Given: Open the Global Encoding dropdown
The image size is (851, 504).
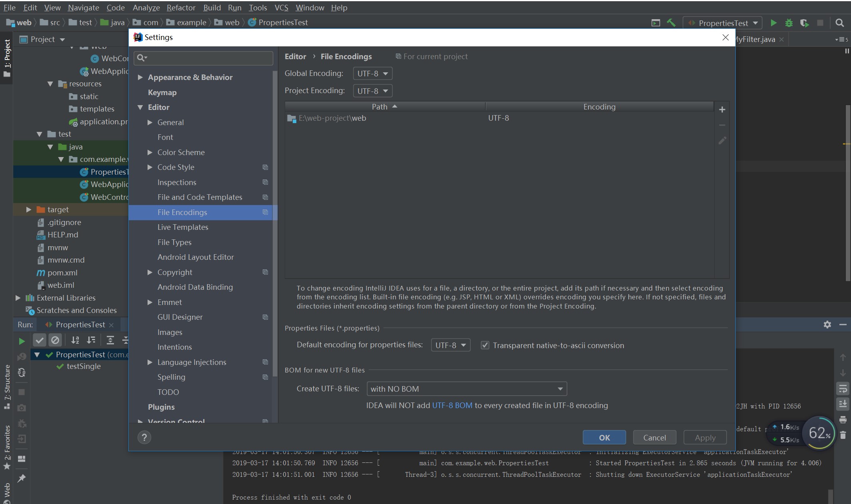Looking at the screenshot, I should (372, 73).
